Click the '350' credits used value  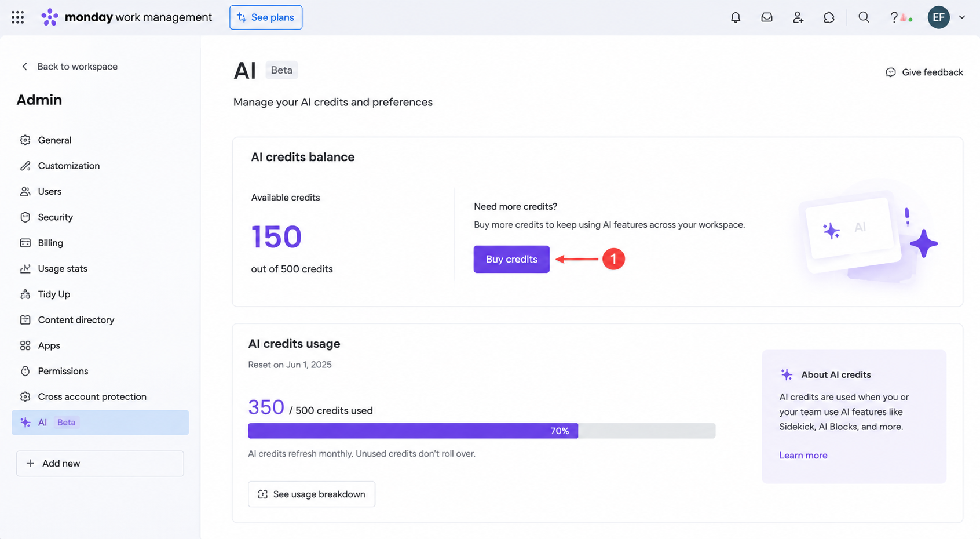(x=266, y=407)
